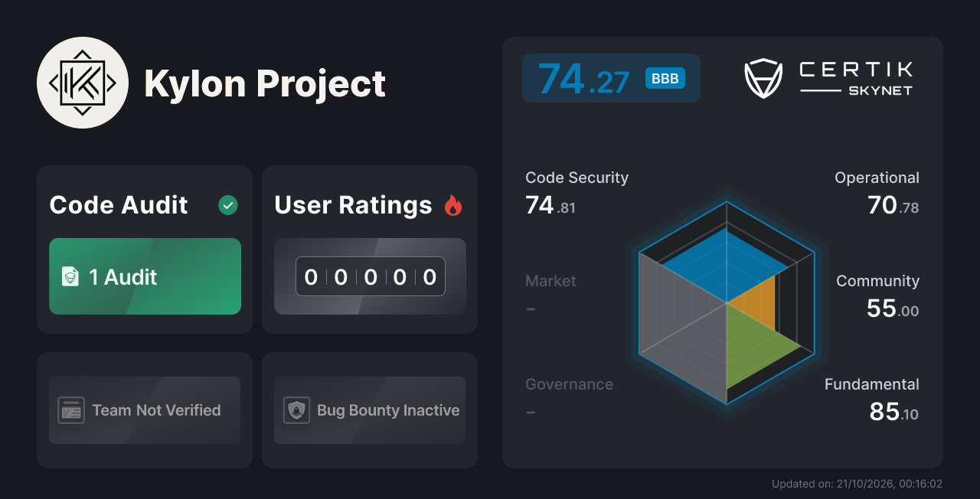
Task: Click the Bug Bounty Inactive badge
Action: coord(370,410)
